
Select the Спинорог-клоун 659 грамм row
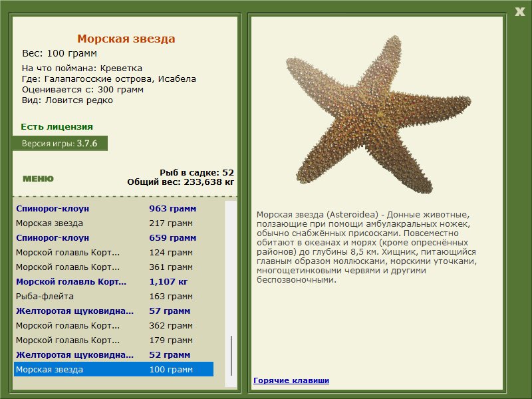(114, 238)
